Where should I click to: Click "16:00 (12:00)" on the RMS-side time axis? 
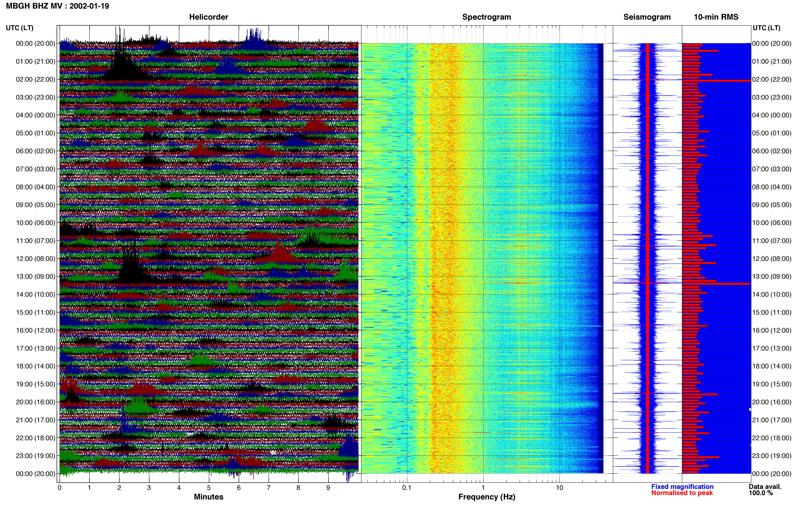click(772, 330)
